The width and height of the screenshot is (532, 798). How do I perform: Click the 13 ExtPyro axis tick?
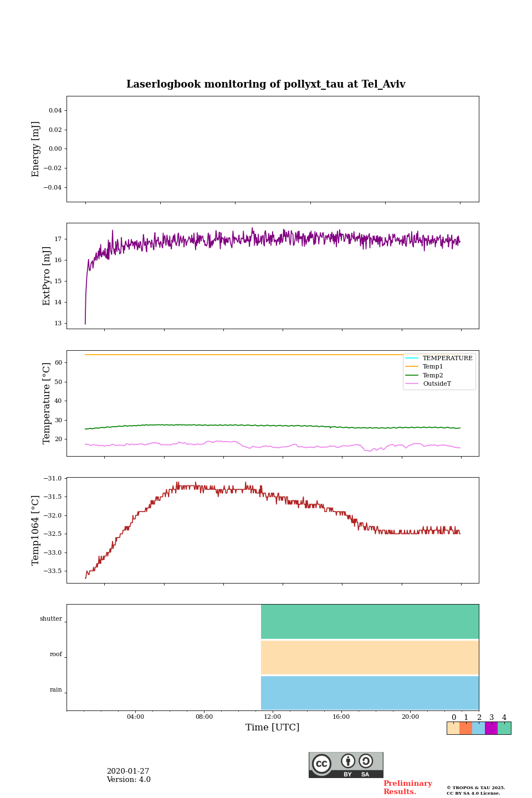pos(58,323)
